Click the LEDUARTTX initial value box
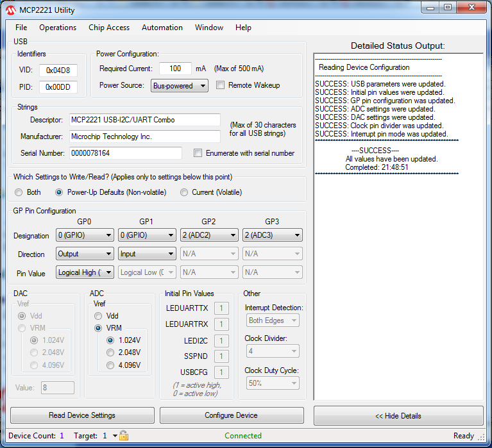492x448 pixels. pos(221,308)
